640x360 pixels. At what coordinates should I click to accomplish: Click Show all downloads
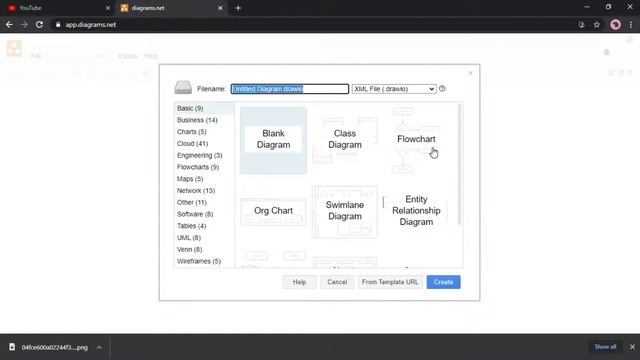pyautogui.click(x=605, y=347)
